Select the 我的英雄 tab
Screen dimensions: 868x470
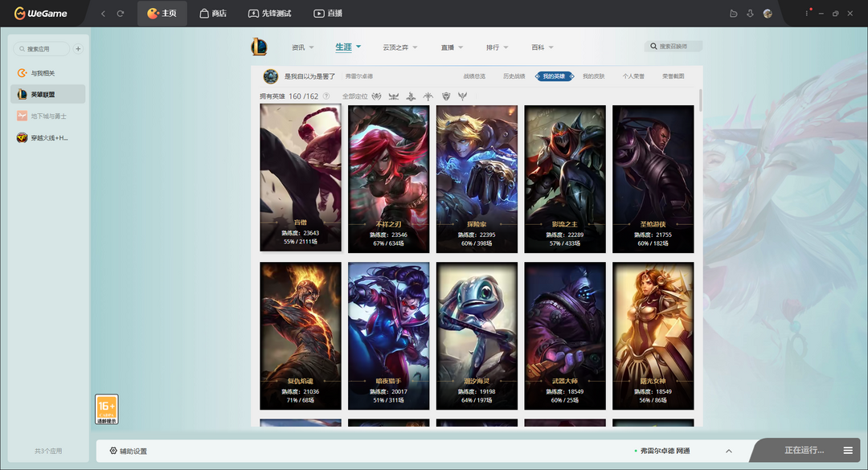coord(554,76)
